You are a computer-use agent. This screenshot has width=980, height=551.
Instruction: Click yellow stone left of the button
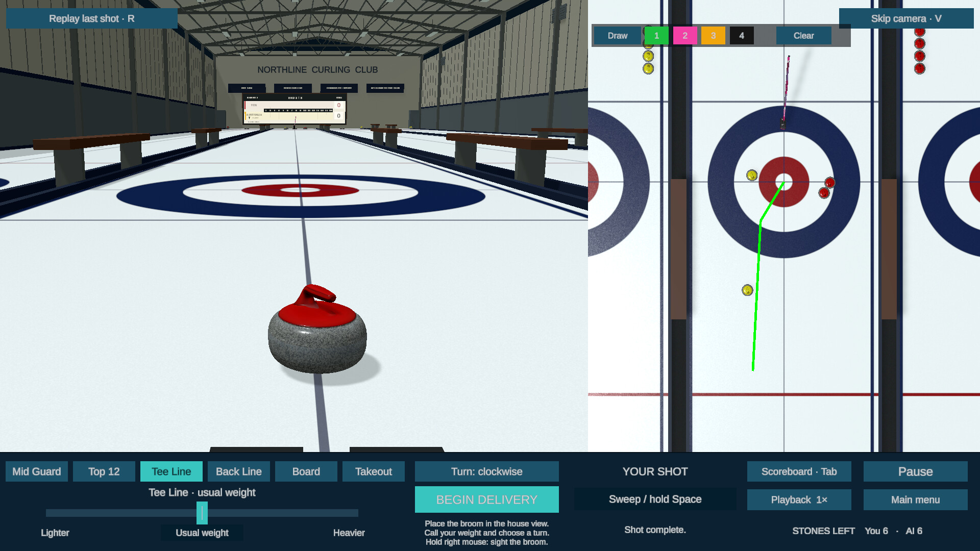point(752,176)
